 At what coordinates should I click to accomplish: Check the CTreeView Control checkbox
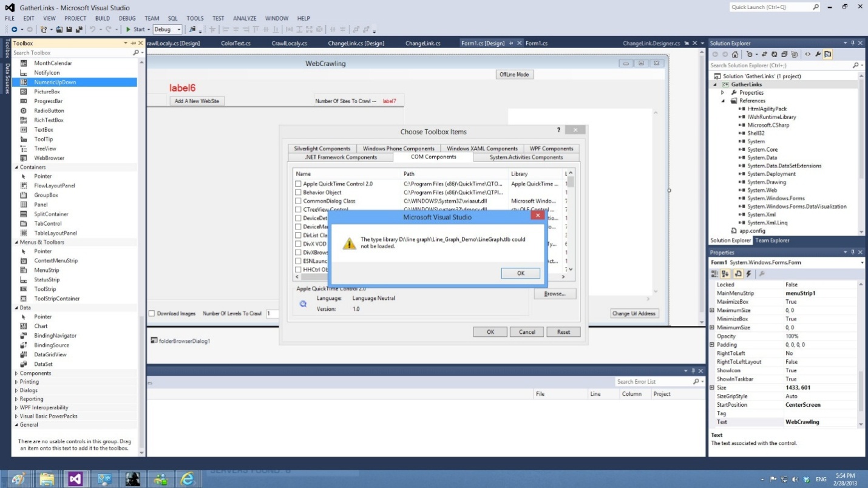298,209
